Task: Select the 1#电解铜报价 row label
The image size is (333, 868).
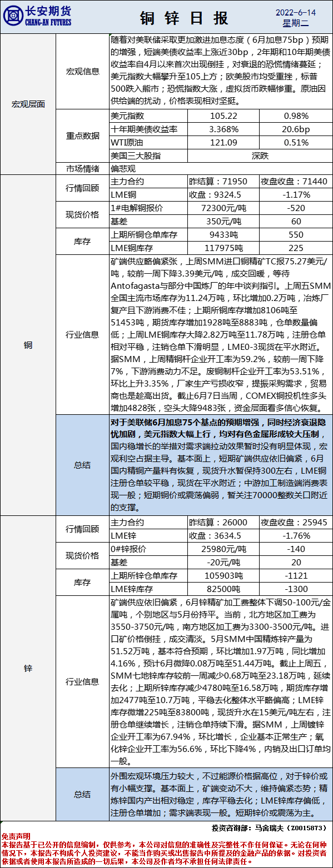Action: (x=148, y=208)
